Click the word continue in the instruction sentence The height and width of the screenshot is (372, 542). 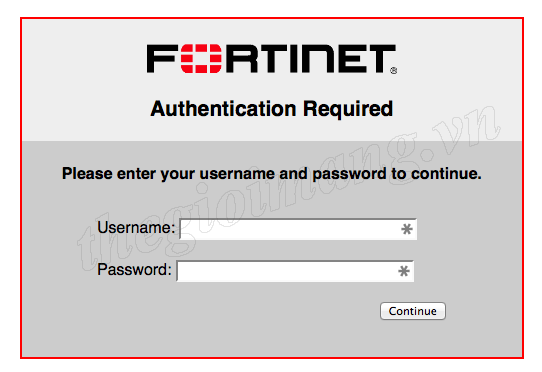click(446, 173)
